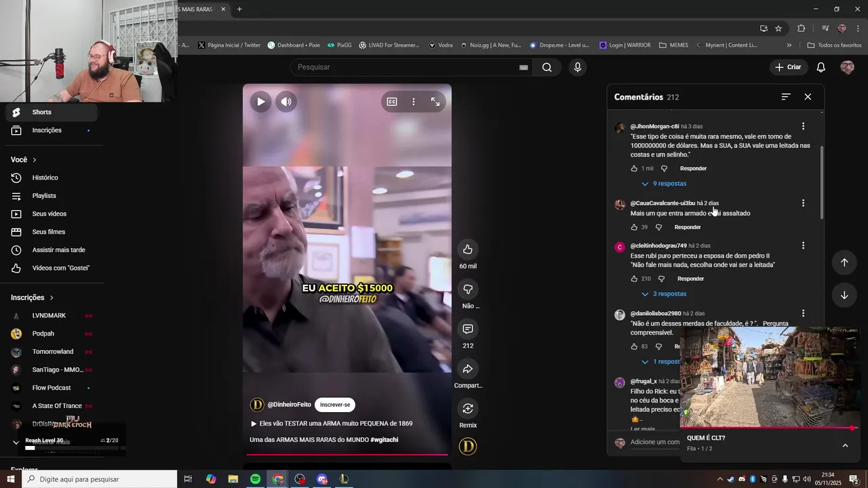Open the Remix option

tap(468, 409)
